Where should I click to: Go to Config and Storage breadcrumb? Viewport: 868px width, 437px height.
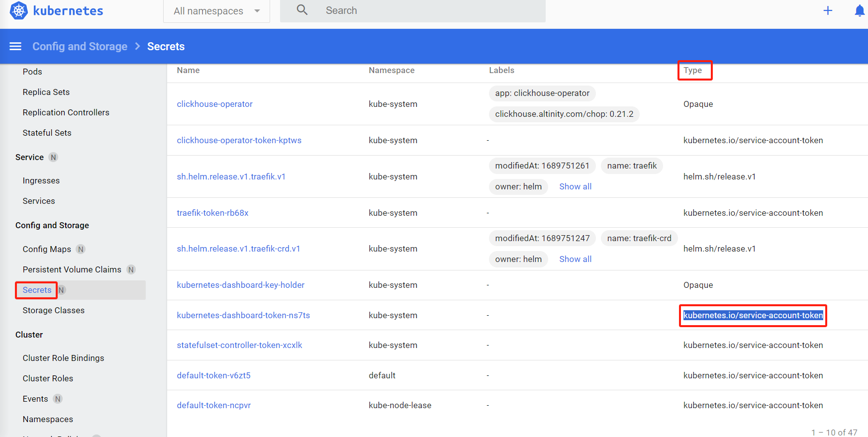[x=80, y=46]
